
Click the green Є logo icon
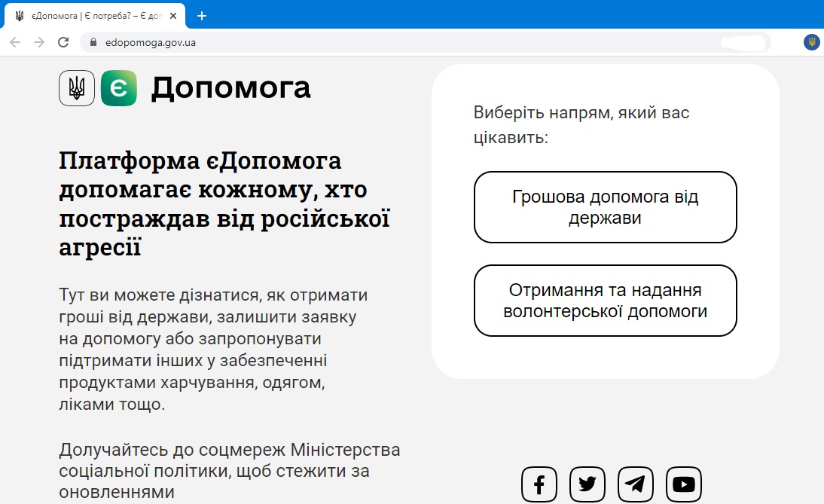click(x=119, y=88)
